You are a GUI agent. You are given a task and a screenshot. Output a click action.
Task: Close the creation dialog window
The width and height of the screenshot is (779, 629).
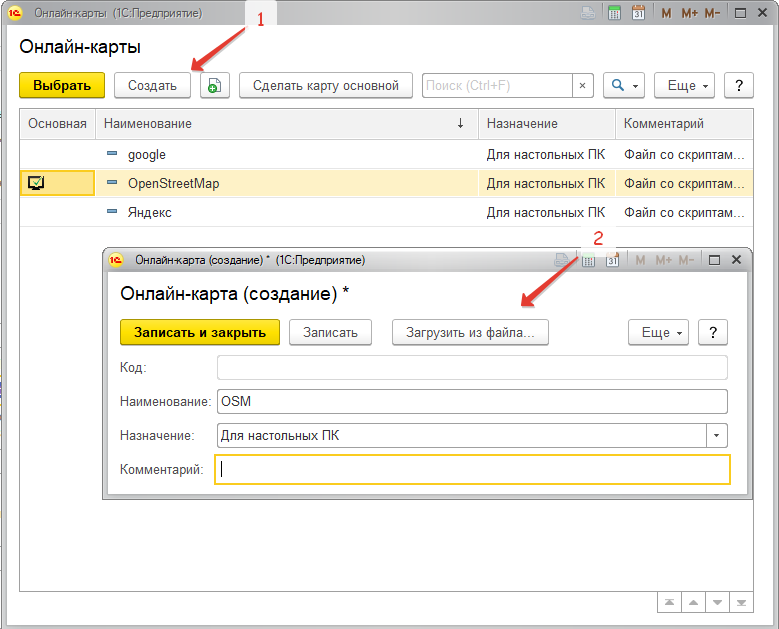(x=736, y=259)
